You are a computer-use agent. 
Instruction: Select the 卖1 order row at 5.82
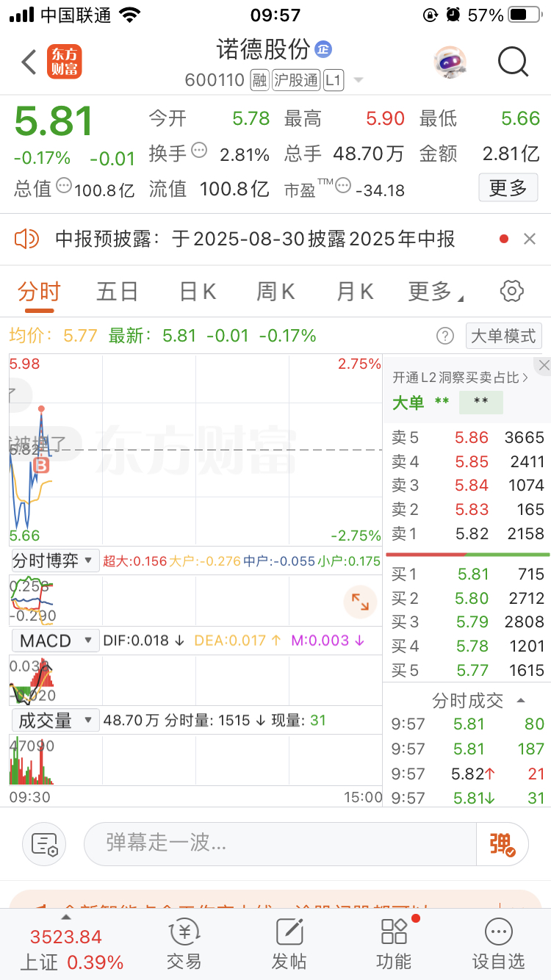(x=467, y=534)
